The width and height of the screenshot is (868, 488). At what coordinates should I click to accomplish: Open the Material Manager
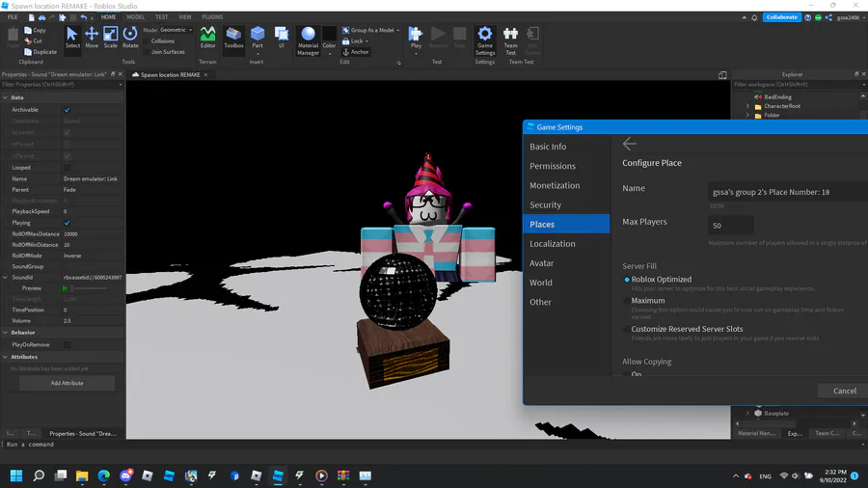click(x=308, y=41)
